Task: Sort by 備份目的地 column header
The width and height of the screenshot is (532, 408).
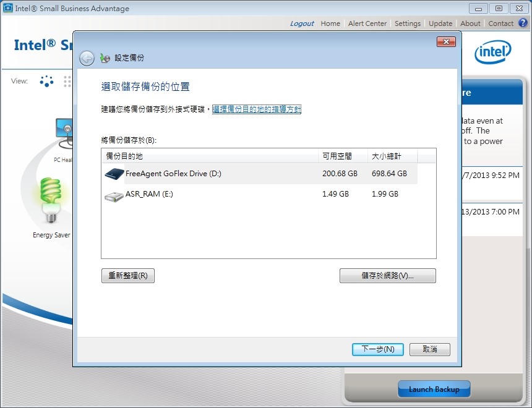Action: tap(210, 156)
